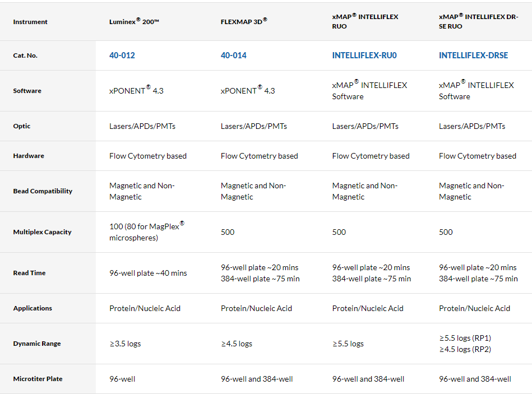Image resolution: width=532 pixels, height=394 pixels.
Task: Click the '96-well plate ~40 mins' cell
Action: [148, 273]
